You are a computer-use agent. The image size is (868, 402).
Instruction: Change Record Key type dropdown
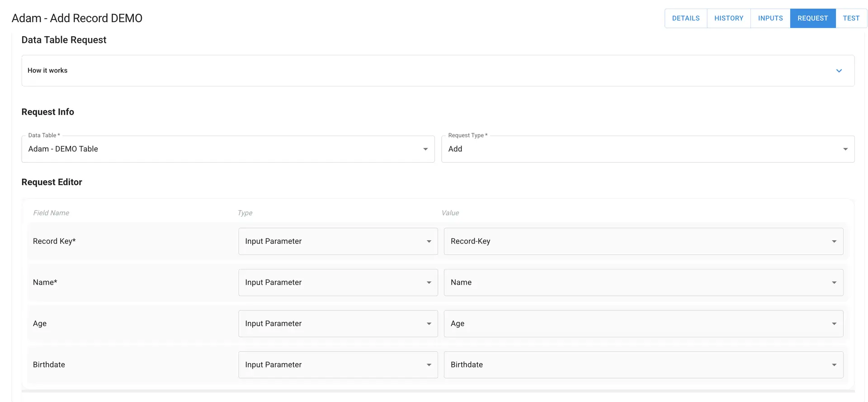point(338,241)
